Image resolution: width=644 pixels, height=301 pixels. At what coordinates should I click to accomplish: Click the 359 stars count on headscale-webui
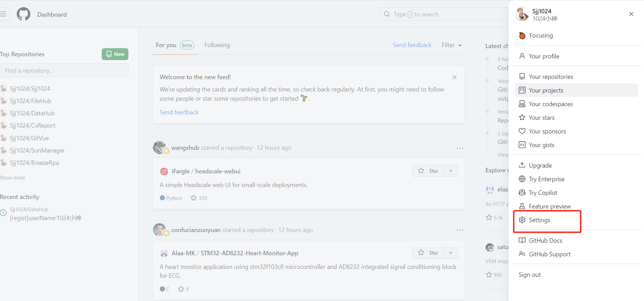click(x=199, y=198)
